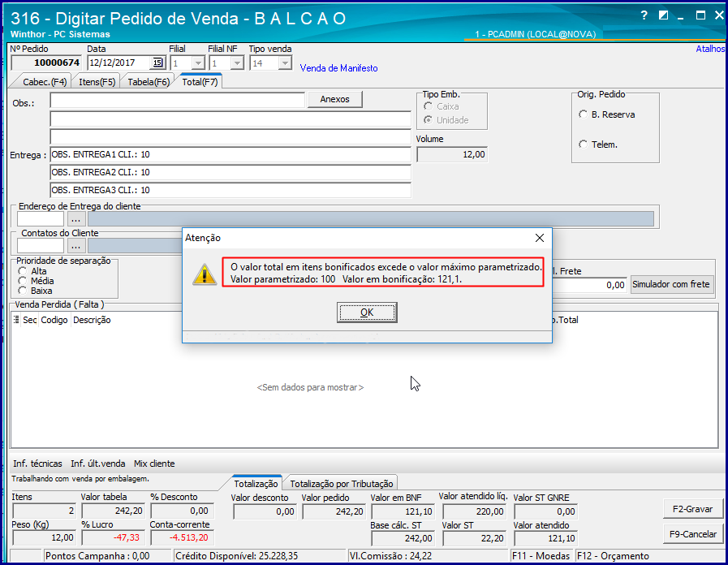Set separation priority to Baixa

(22, 291)
